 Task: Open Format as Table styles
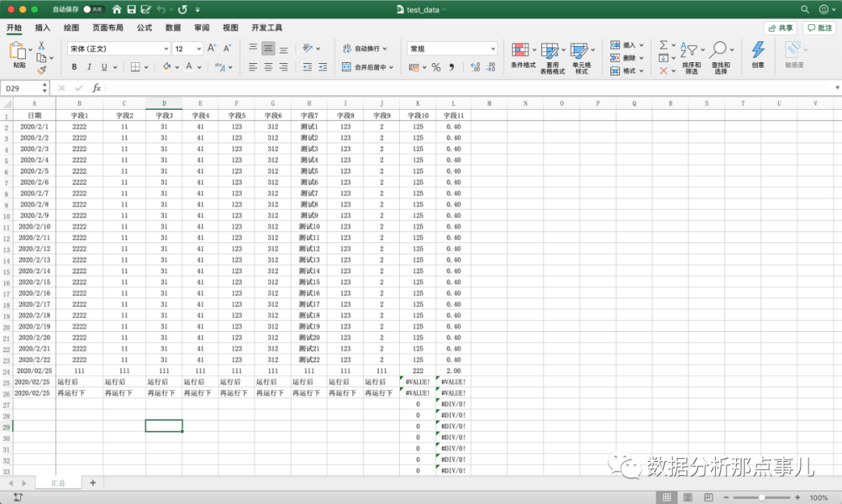click(552, 58)
